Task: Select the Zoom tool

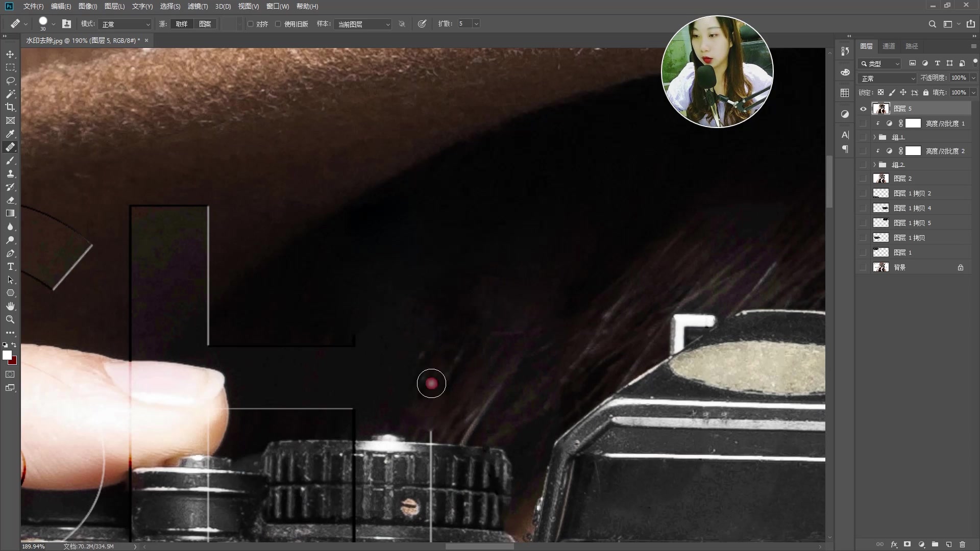Action: (x=10, y=319)
